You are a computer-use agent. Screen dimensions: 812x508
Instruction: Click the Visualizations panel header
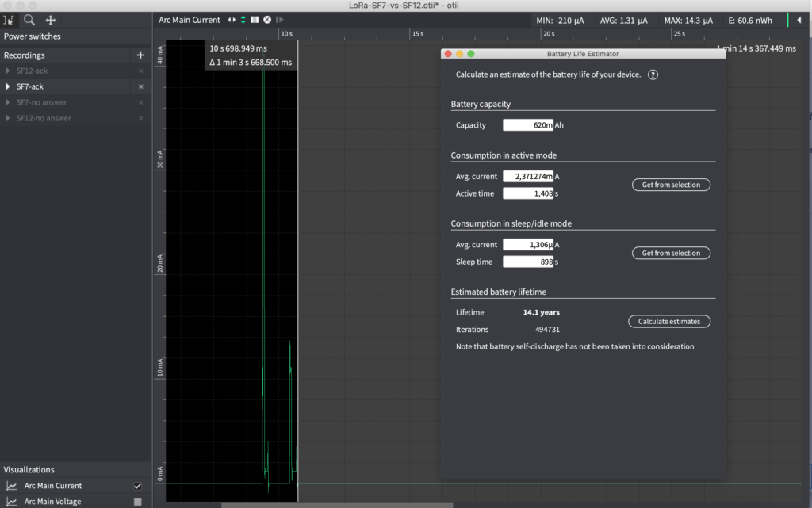coord(75,470)
